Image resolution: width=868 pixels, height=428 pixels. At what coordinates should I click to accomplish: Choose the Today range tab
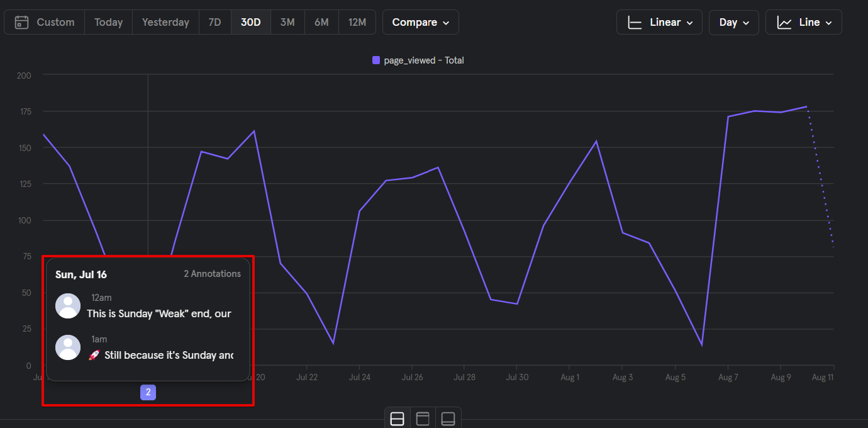[108, 22]
